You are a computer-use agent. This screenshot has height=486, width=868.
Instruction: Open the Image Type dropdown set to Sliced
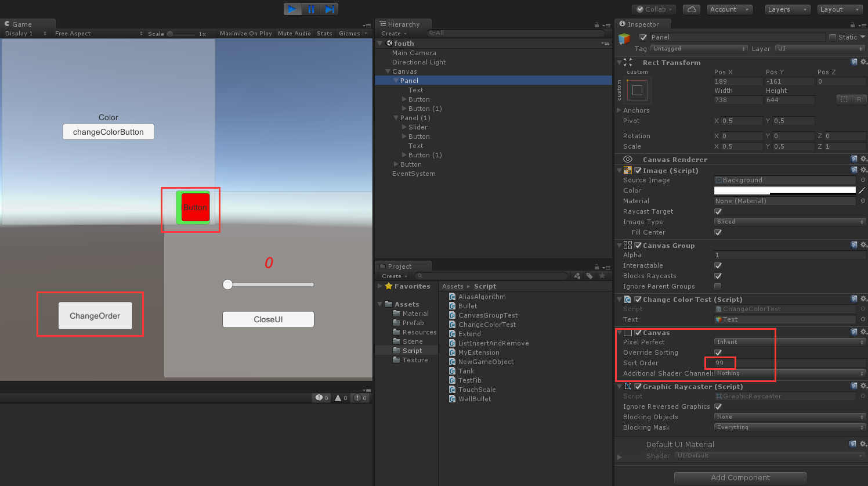[789, 221]
